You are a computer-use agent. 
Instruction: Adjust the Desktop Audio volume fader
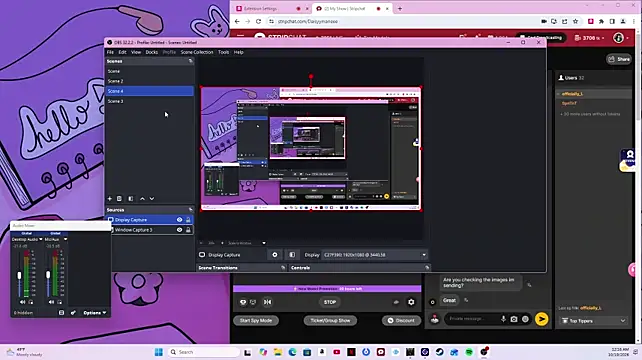19,275
